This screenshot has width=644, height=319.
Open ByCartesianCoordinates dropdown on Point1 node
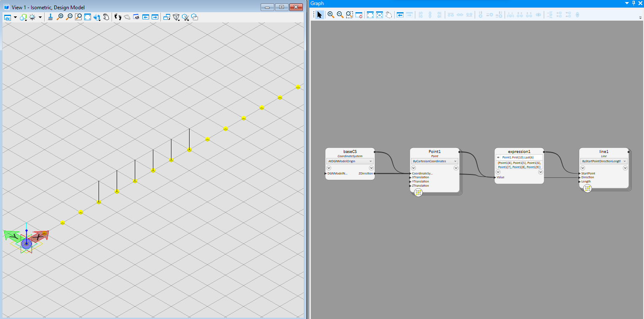click(435, 161)
